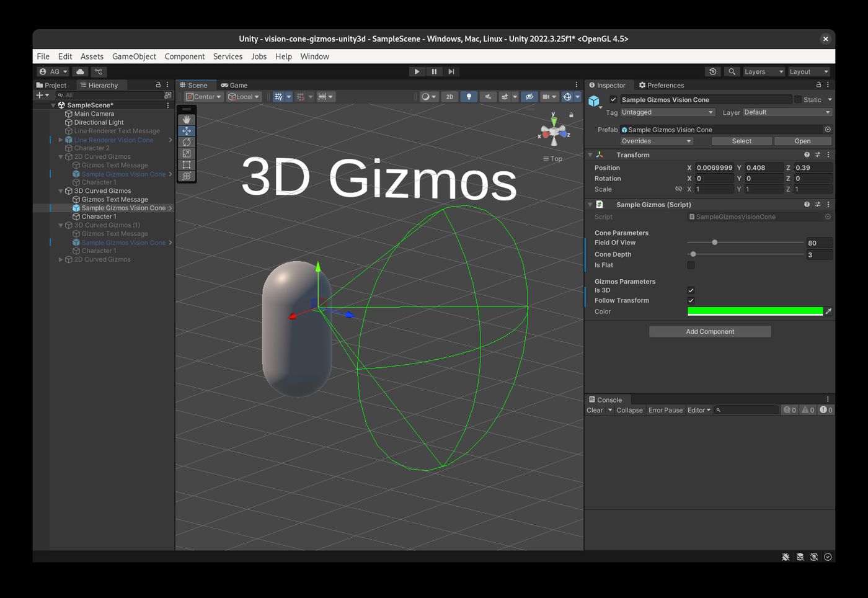Uncheck the Follow Transform checkbox
868x598 pixels.
(691, 300)
